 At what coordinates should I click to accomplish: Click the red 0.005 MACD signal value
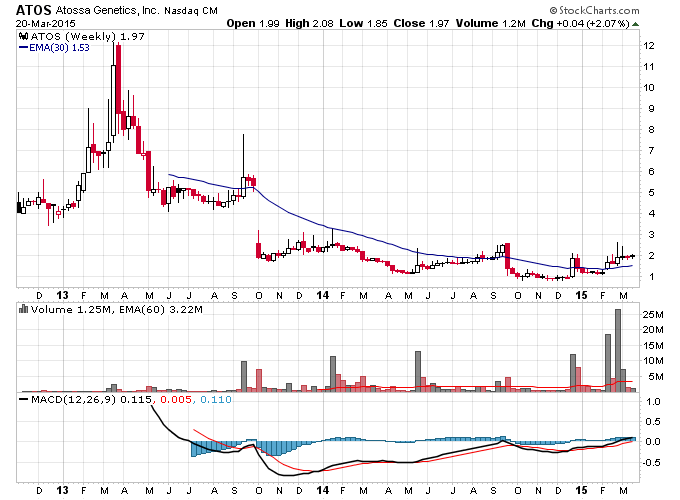click(176, 399)
